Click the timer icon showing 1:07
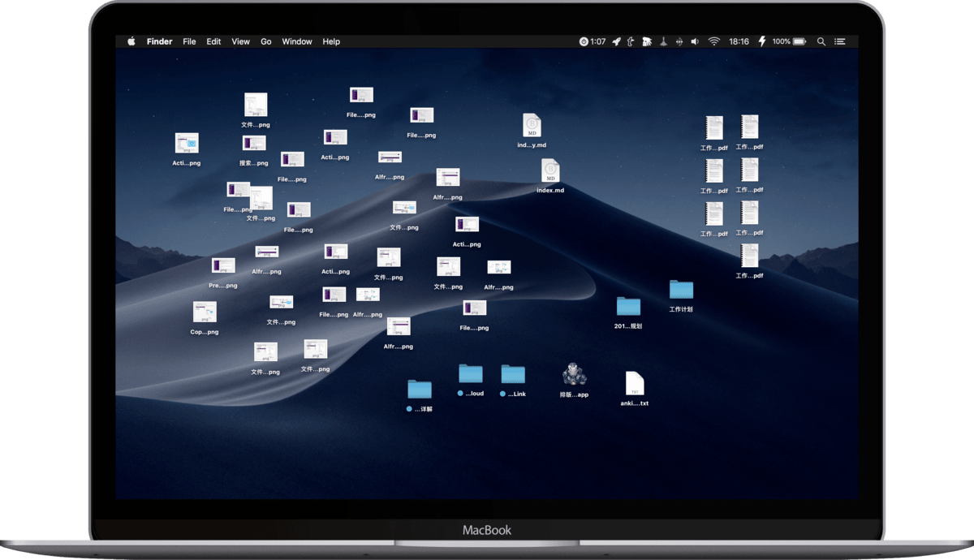The image size is (974, 560). coord(593,41)
